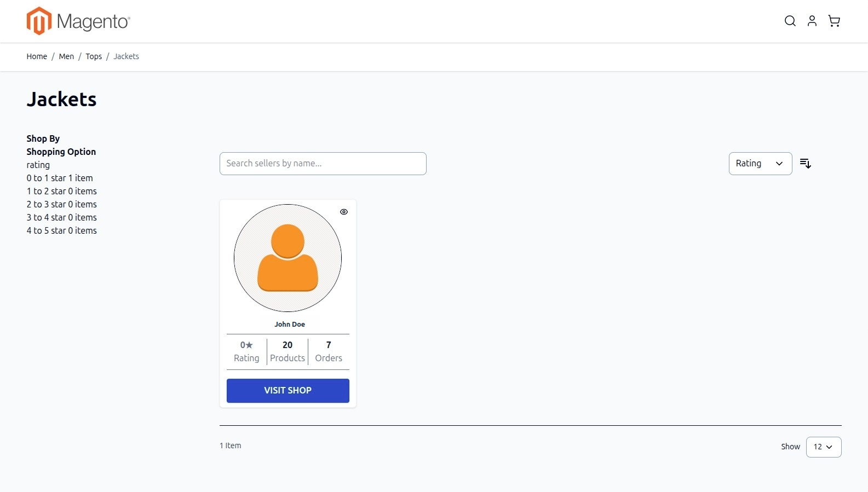The height and width of the screenshot is (492, 868).
Task: Click the 0★ Rating stat
Action: (x=246, y=351)
